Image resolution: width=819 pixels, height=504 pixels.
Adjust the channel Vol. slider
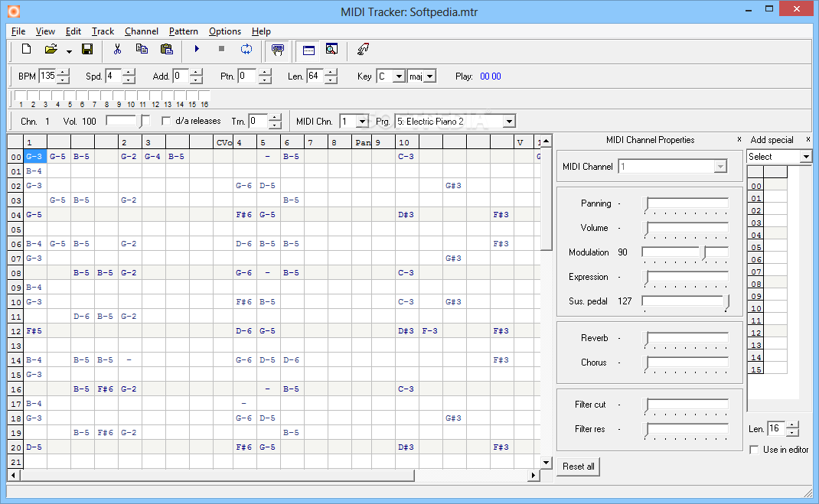pyautogui.click(x=129, y=121)
